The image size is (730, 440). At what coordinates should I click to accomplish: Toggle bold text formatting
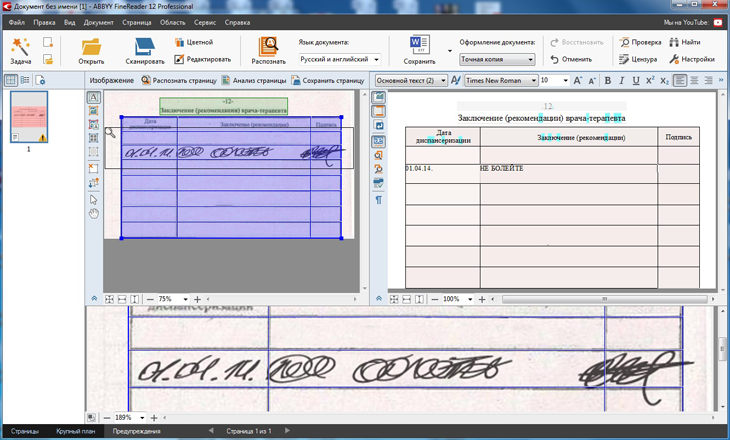pyautogui.click(x=607, y=81)
